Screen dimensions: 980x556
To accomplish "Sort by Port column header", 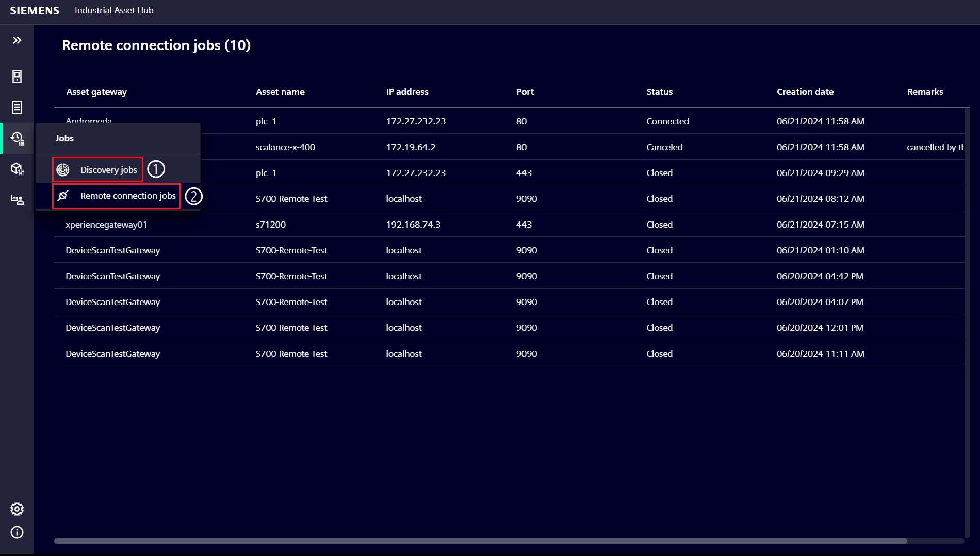I will coord(525,92).
